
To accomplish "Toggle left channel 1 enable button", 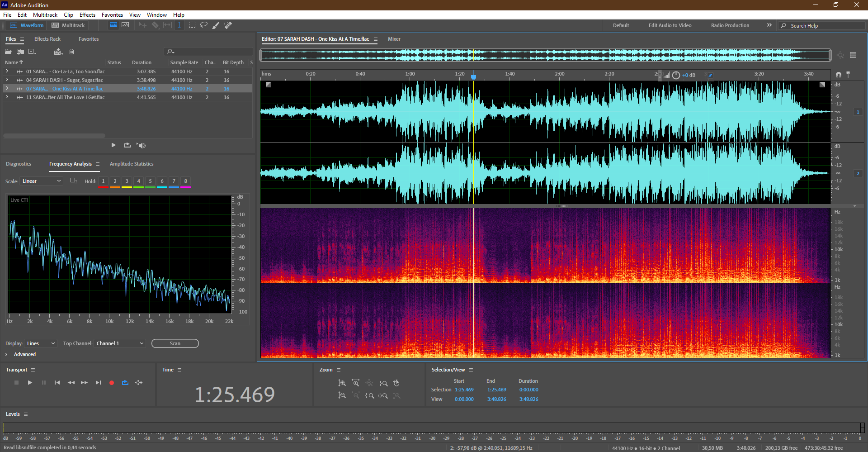I will click(858, 112).
